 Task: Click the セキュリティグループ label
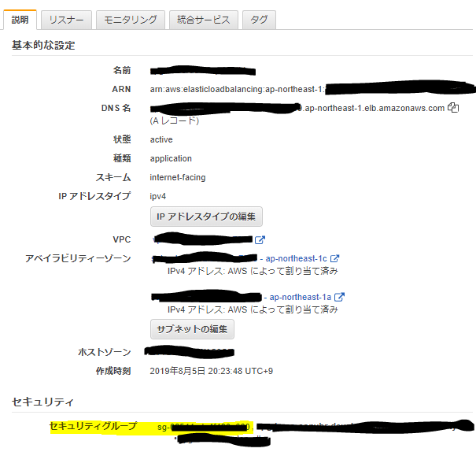(x=93, y=427)
